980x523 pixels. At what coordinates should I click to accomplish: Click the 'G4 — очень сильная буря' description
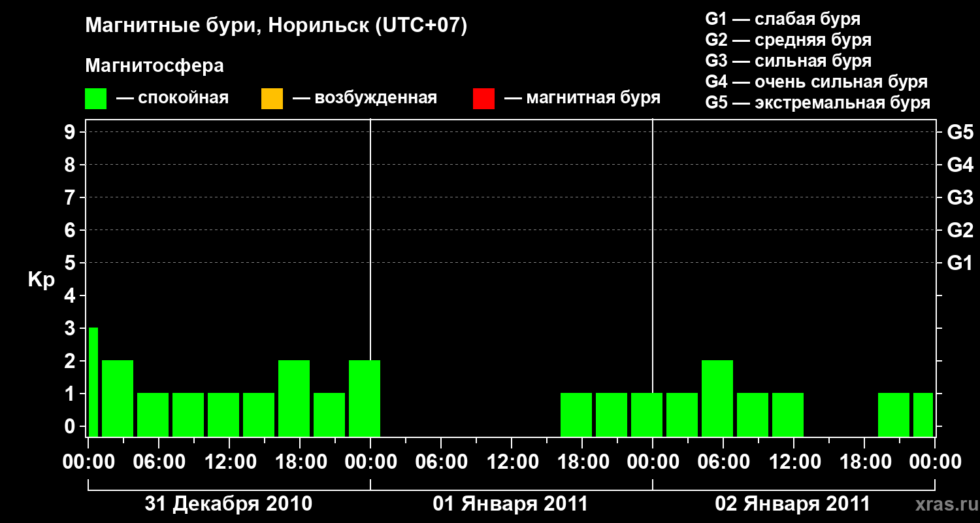coord(817,82)
